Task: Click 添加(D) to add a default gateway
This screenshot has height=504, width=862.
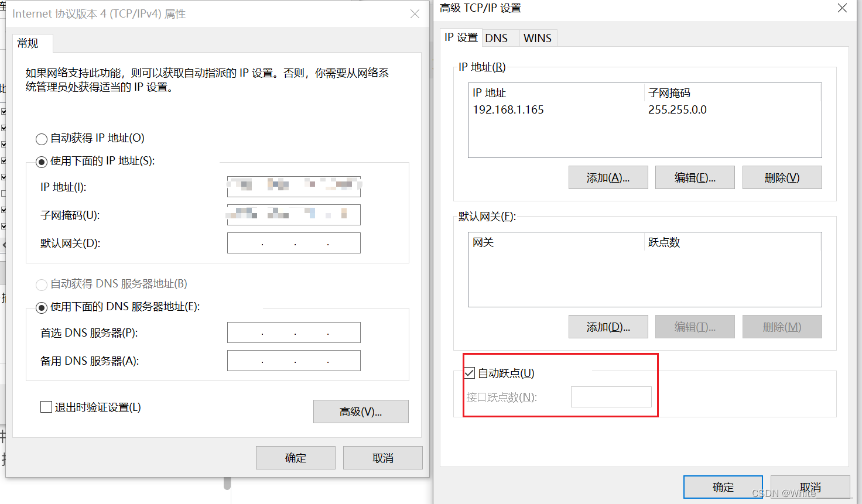Action: (x=608, y=326)
